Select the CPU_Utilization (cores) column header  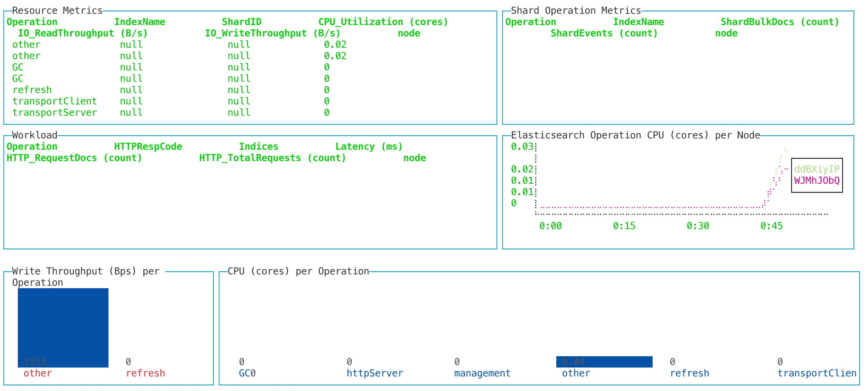[383, 22]
